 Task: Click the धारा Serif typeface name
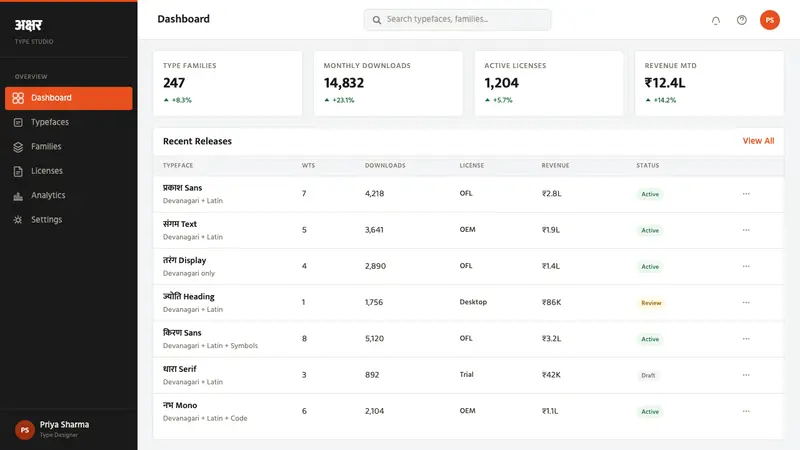pos(180,369)
